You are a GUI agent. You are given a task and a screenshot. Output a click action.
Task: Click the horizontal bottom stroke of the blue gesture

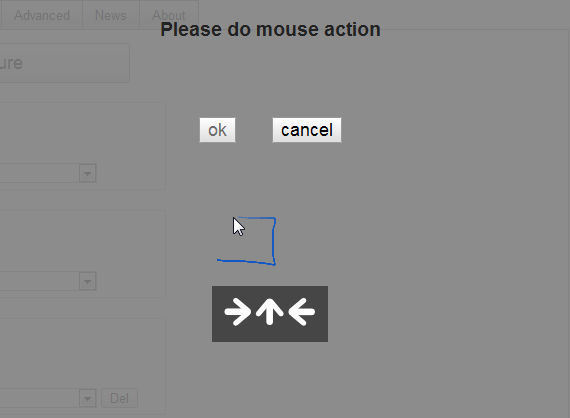246,262
